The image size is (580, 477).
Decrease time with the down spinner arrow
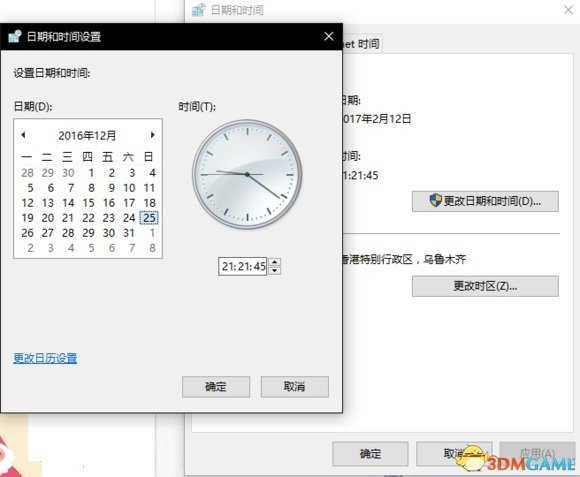pyautogui.click(x=274, y=271)
